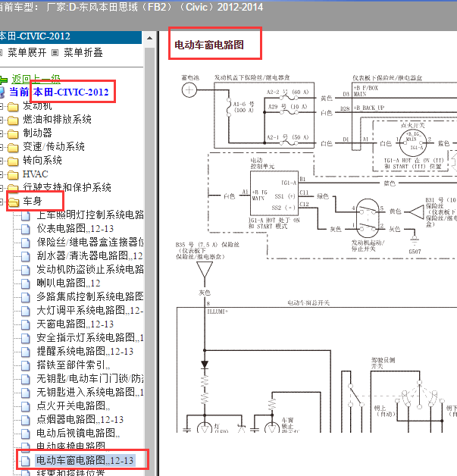Viewport: 457px width, 476px height.
Task: Open 无钥匙进入系统电路图 document
Action: (x=90, y=392)
